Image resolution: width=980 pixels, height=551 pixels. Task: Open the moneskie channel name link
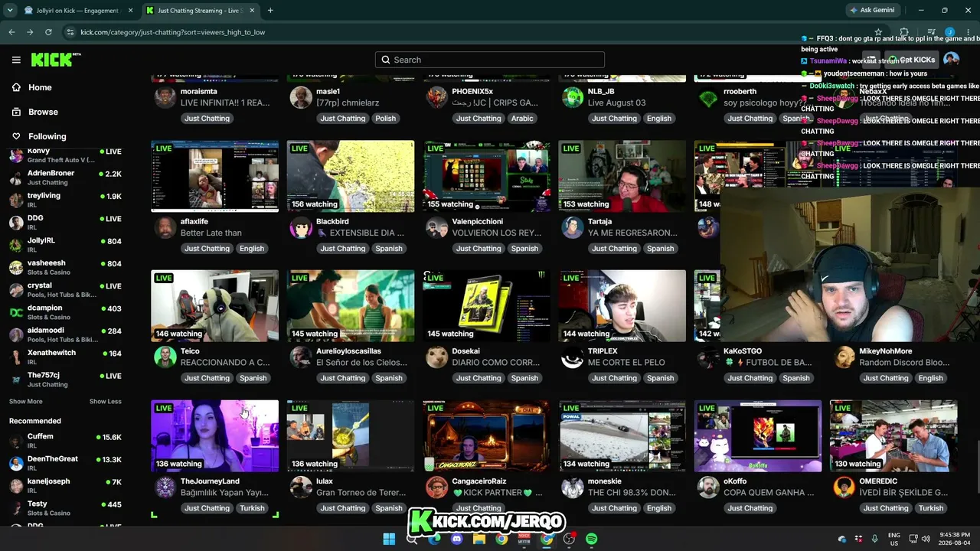pos(605,481)
